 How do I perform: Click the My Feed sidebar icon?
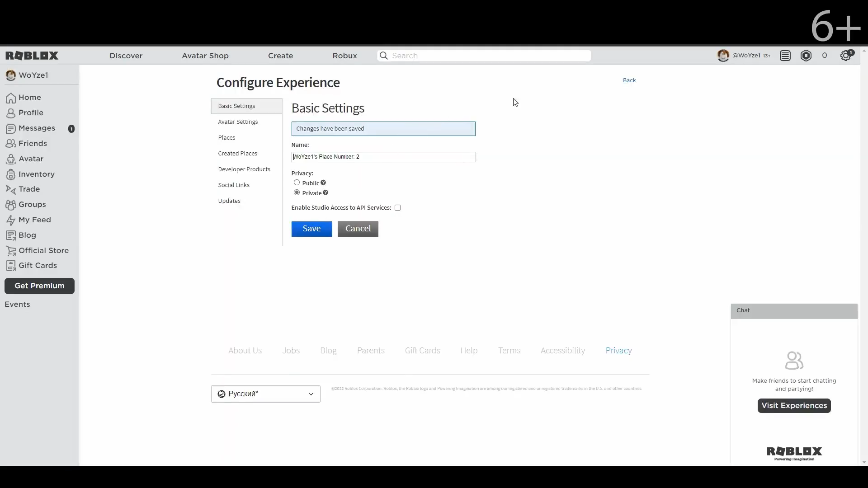pyautogui.click(x=11, y=220)
